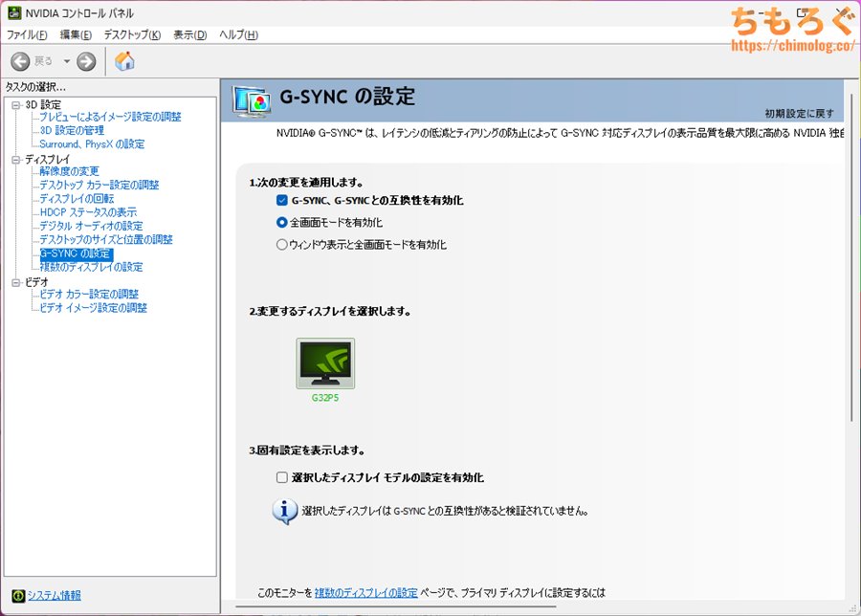Open the デスクトップ(K) menu

pos(132,34)
